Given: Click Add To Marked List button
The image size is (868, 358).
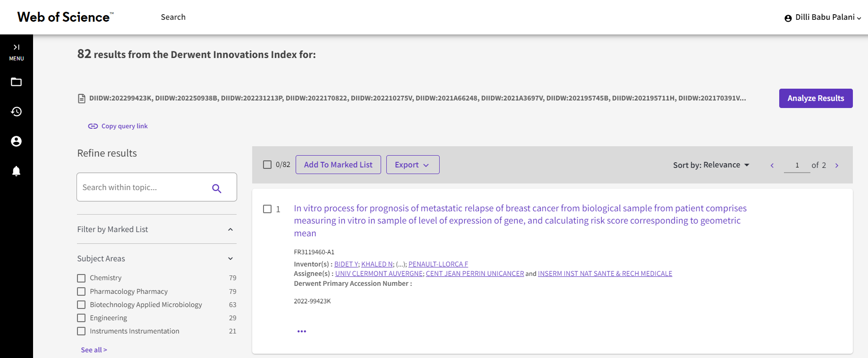Looking at the screenshot, I should tap(338, 165).
